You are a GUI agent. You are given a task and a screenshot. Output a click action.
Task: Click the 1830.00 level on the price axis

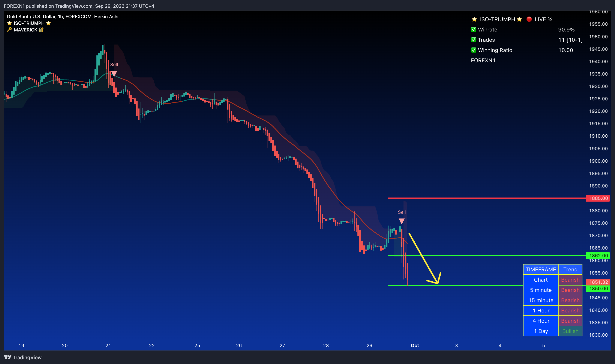pos(598,335)
